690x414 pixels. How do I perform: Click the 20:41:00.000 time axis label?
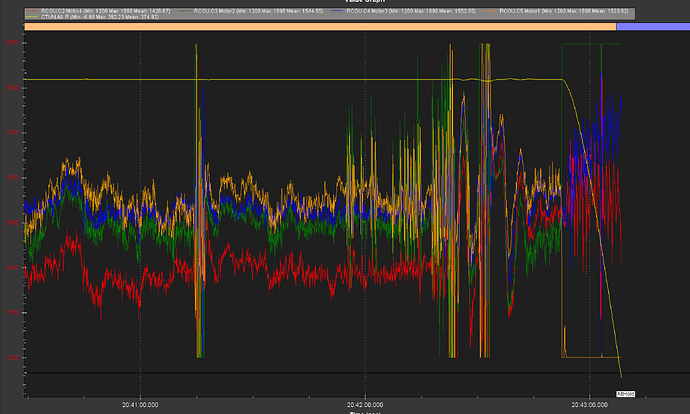point(141,404)
